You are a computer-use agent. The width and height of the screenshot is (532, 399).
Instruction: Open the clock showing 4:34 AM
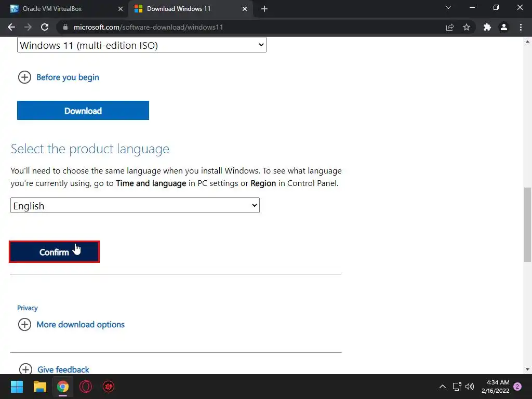[495, 387]
